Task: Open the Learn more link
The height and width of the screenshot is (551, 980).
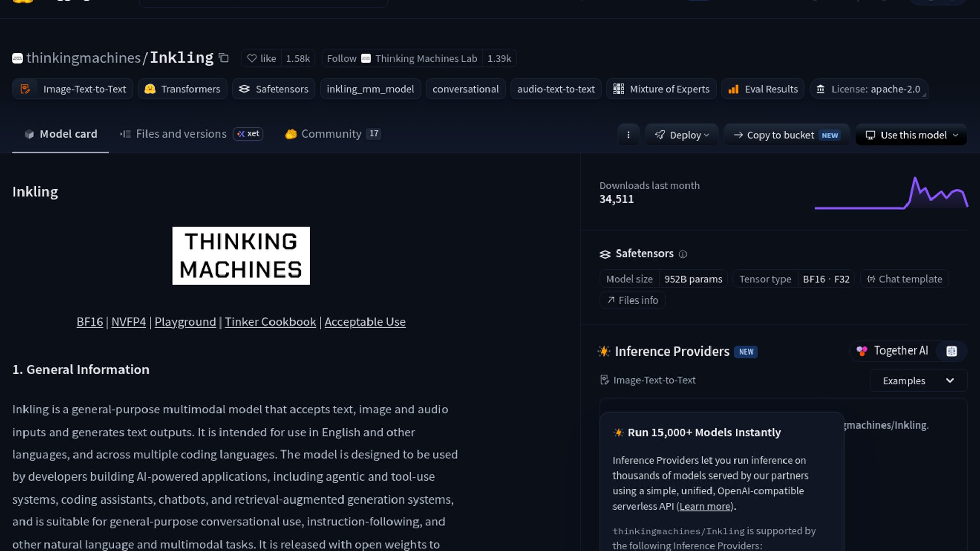Action: 705,507
